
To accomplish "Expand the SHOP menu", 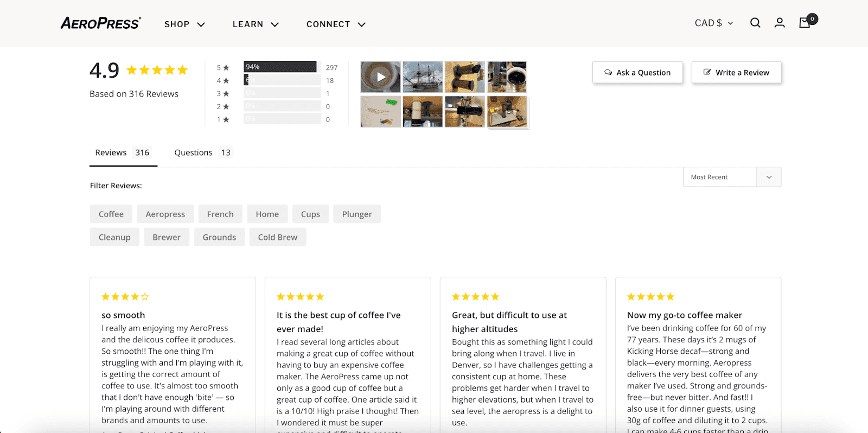I will tap(184, 24).
